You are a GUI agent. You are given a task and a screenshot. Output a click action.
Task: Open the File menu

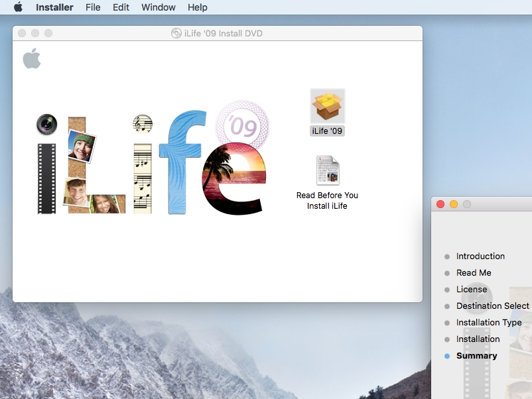[x=93, y=7]
